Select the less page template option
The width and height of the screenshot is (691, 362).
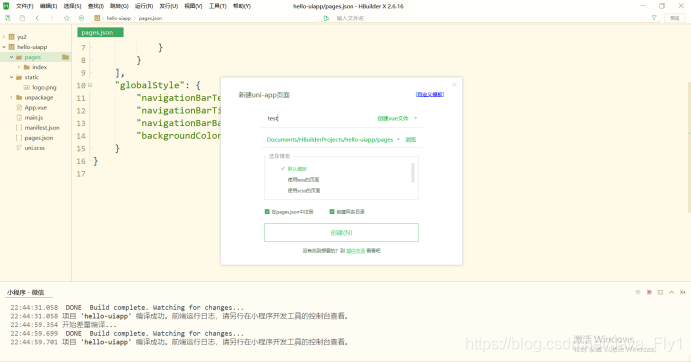(303, 180)
